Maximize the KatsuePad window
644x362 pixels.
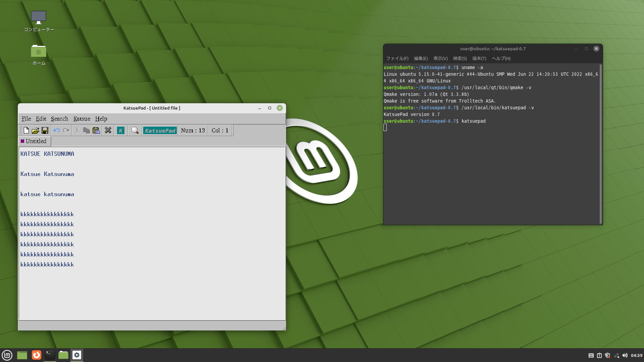click(270, 108)
